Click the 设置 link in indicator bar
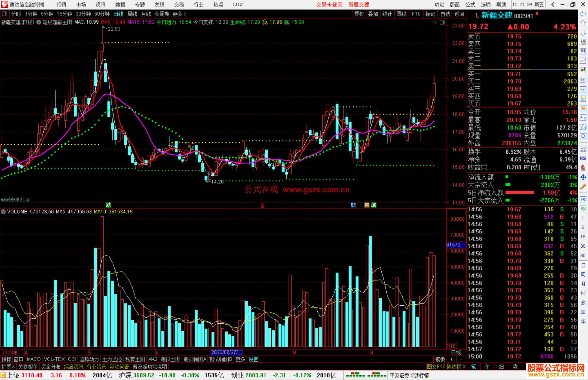The width and height of the screenshot is (588, 380). click(x=253, y=359)
